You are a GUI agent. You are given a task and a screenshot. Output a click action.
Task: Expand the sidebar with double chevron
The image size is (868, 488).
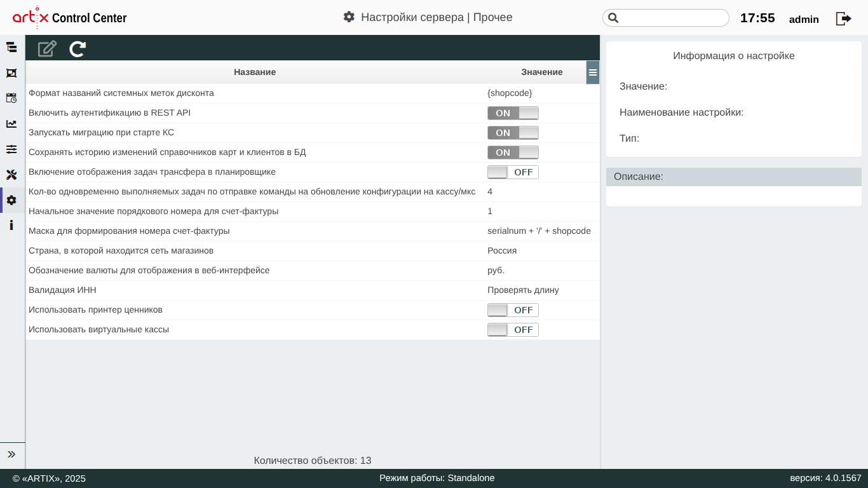(x=11, y=454)
